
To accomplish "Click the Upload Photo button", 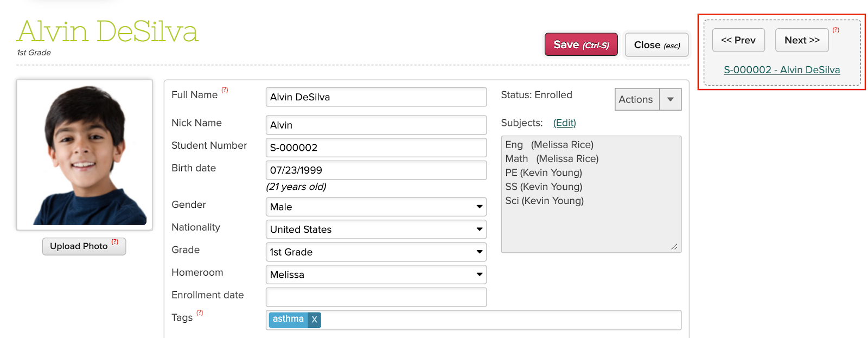I will [x=79, y=246].
